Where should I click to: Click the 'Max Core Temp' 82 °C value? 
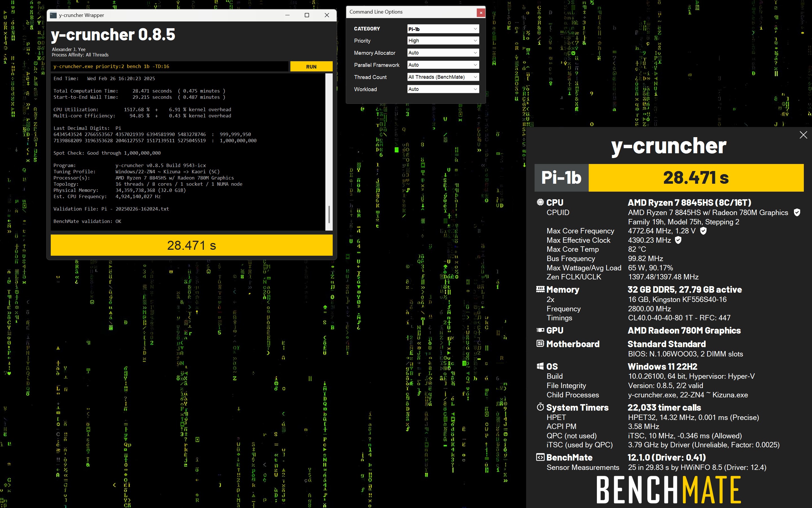(x=637, y=249)
